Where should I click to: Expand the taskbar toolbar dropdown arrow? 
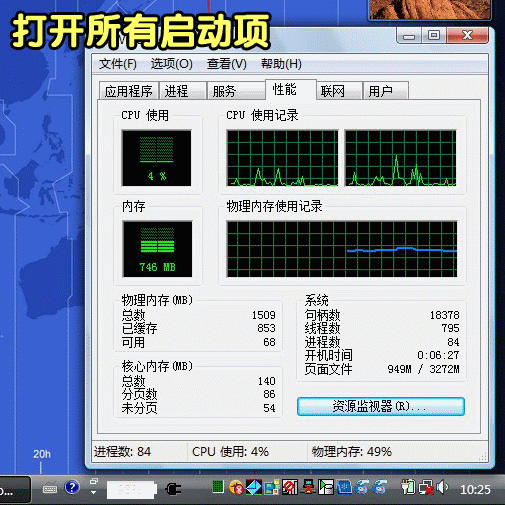click(94, 492)
